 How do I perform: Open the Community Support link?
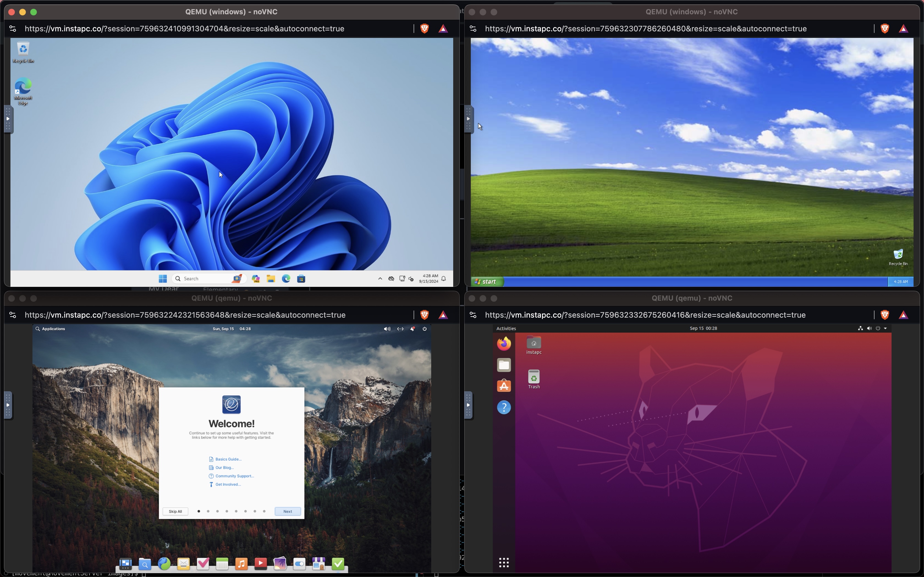(x=234, y=476)
